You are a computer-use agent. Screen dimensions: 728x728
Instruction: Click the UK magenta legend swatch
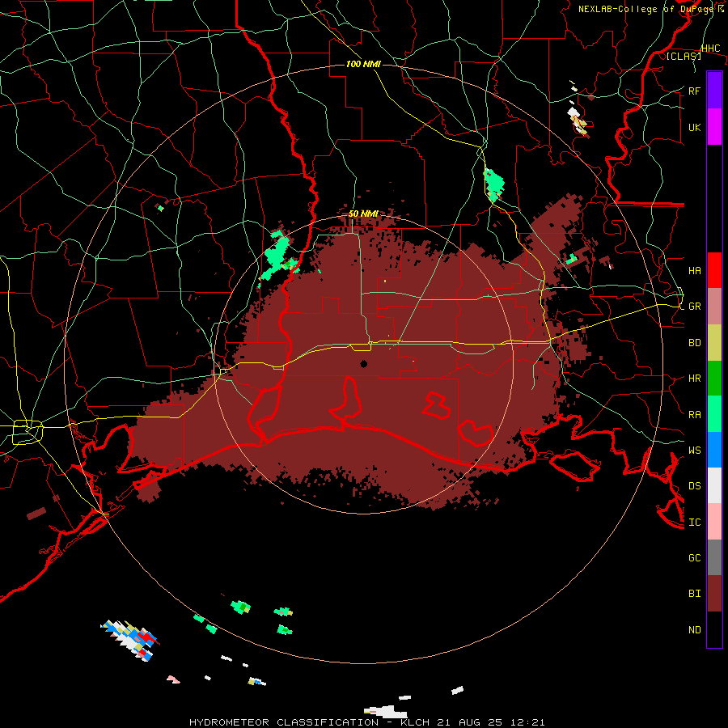[714, 127]
